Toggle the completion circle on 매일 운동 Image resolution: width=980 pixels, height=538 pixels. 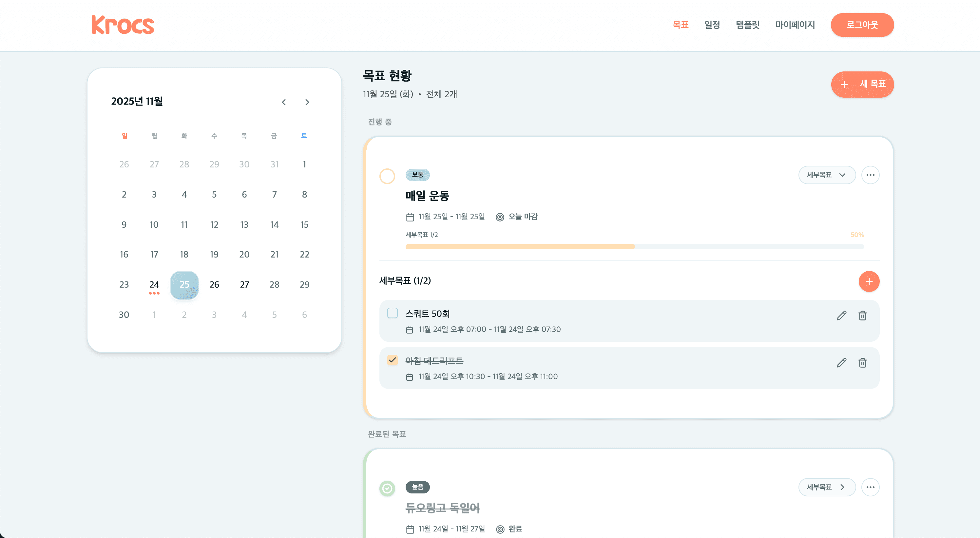point(387,176)
